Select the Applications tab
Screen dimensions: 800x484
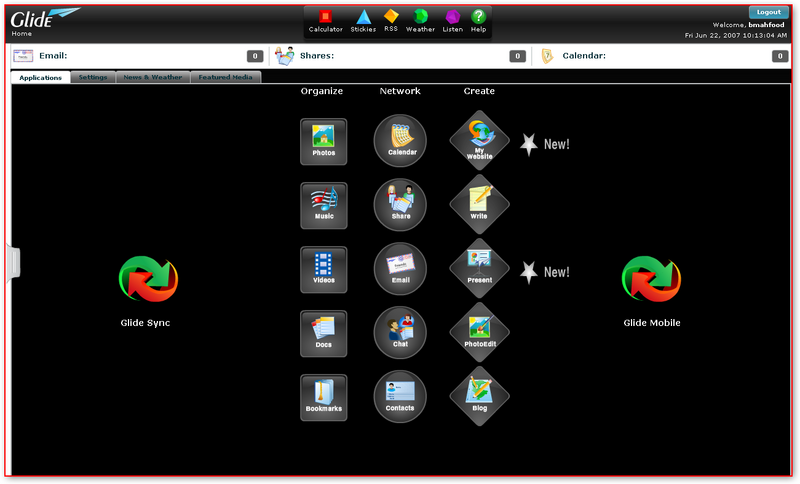pyautogui.click(x=40, y=78)
